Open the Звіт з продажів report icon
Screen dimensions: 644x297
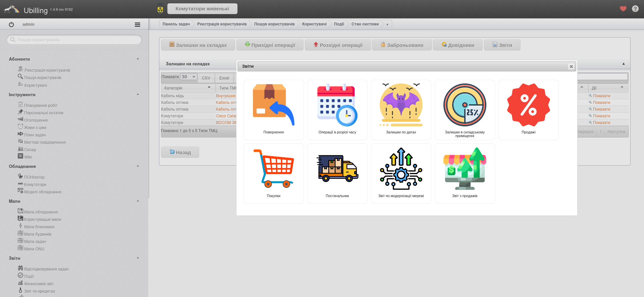tap(465, 169)
